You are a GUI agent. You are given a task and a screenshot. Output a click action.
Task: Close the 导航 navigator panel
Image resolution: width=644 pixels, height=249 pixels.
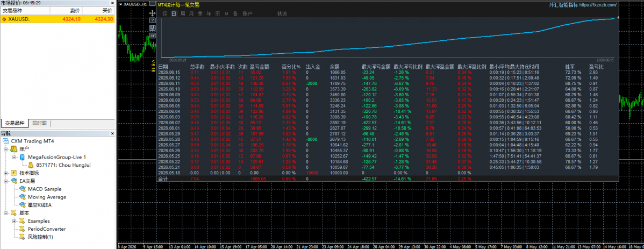click(x=112, y=133)
